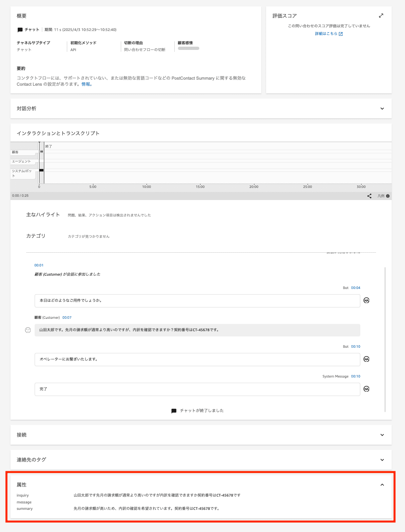Expand the 対話分析 section
The height and width of the screenshot is (532, 405).
click(382, 109)
